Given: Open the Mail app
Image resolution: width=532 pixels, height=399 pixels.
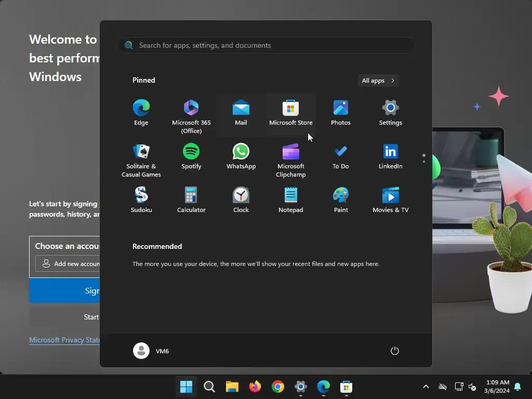Looking at the screenshot, I should (x=241, y=114).
